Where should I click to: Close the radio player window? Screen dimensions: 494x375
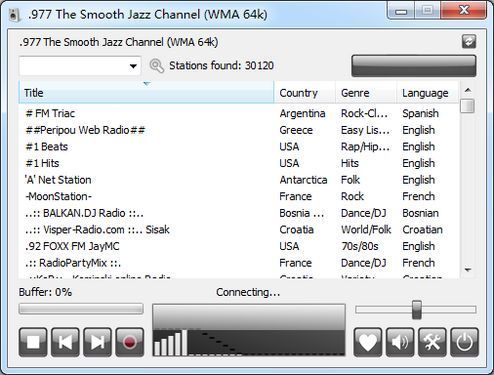pos(464,11)
